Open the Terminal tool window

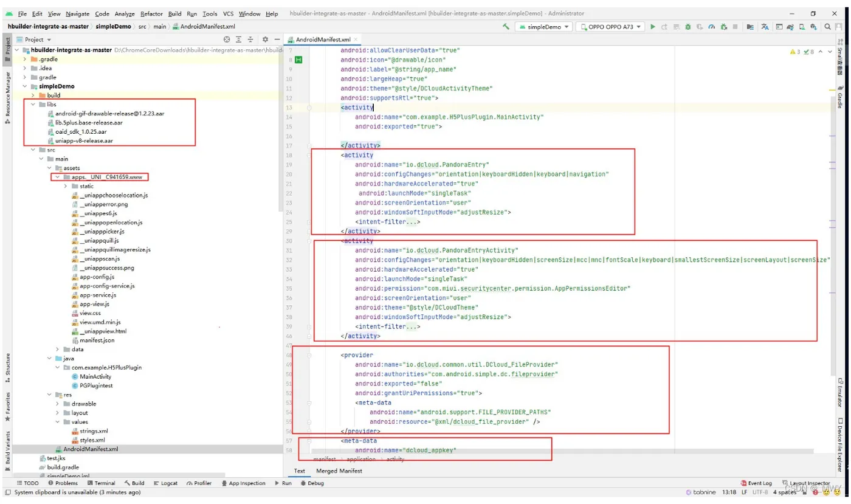click(100, 483)
